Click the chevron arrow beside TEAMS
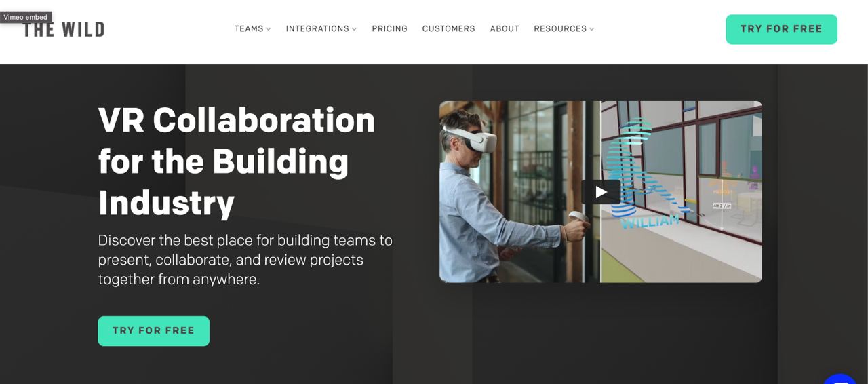 click(x=269, y=29)
